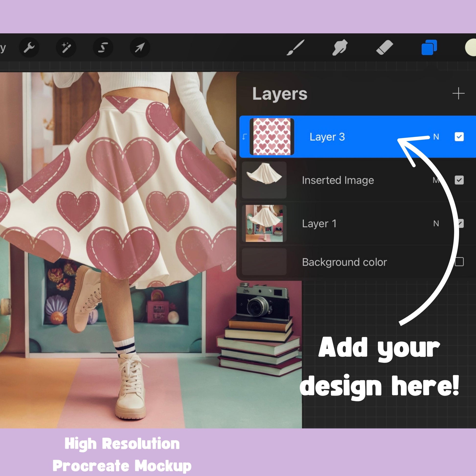Hide Layer 3 using its checkbox
Viewport: 476px width, 476px height.
[459, 137]
